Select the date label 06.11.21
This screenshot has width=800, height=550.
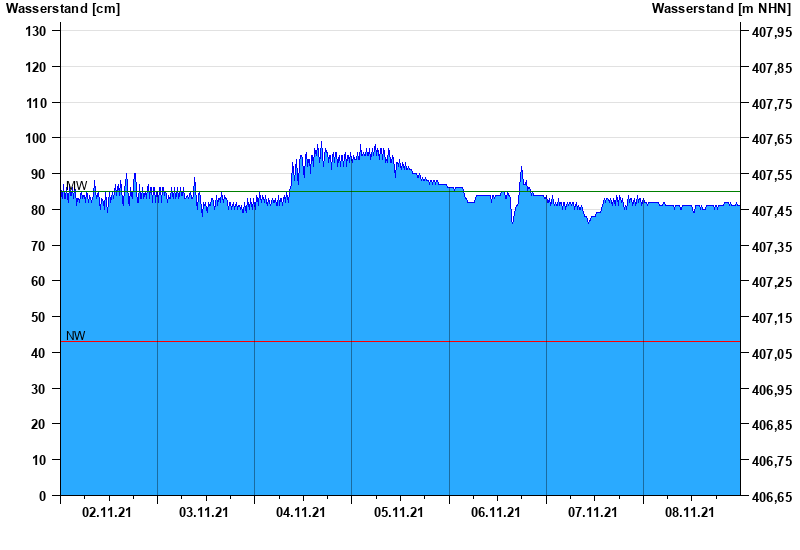coord(495,512)
